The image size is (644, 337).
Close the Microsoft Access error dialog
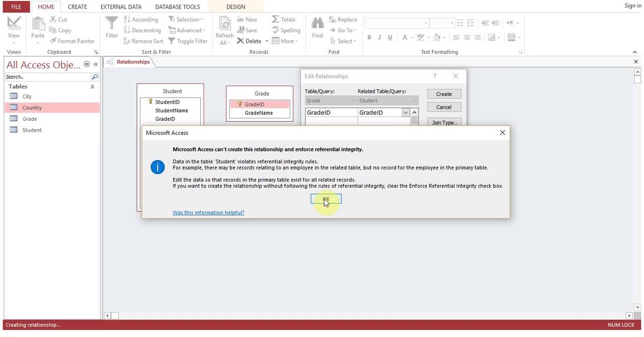(x=502, y=132)
